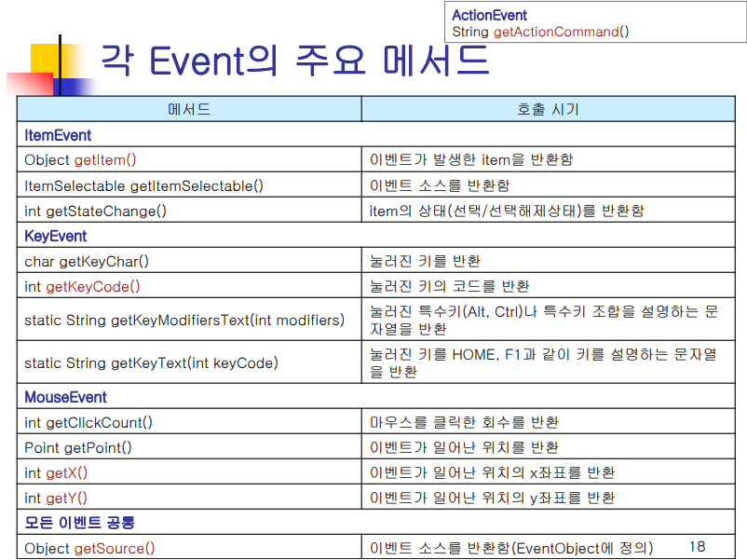Select the ItemEvent section heading
Image resolution: width=747 pixels, height=560 pixels.
[x=58, y=135]
